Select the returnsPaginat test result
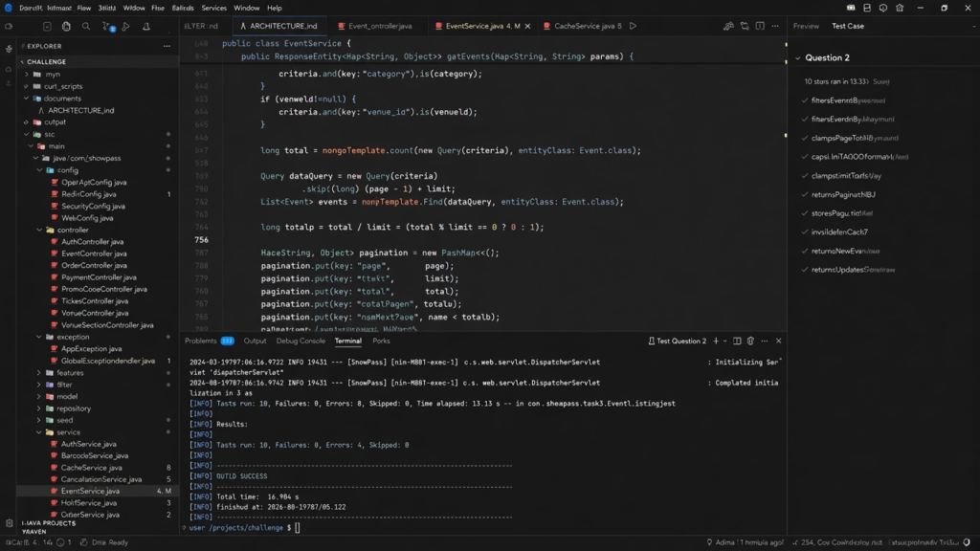Image resolution: width=980 pixels, height=551 pixels. click(843, 195)
